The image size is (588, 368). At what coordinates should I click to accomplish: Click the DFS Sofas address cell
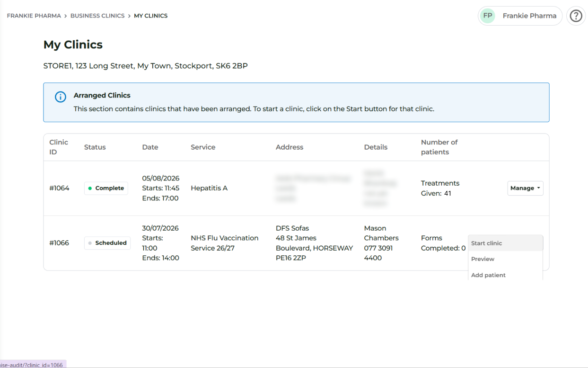coord(315,243)
